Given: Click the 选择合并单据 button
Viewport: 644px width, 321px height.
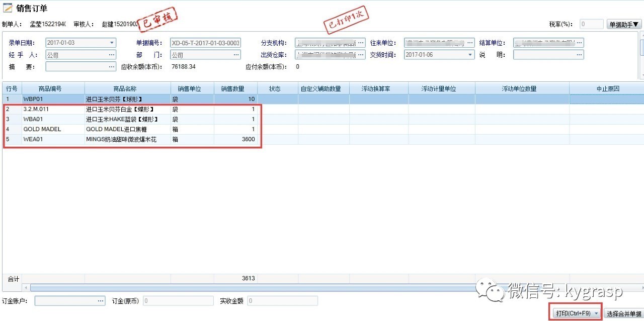Looking at the screenshot, I should (624, 314).
